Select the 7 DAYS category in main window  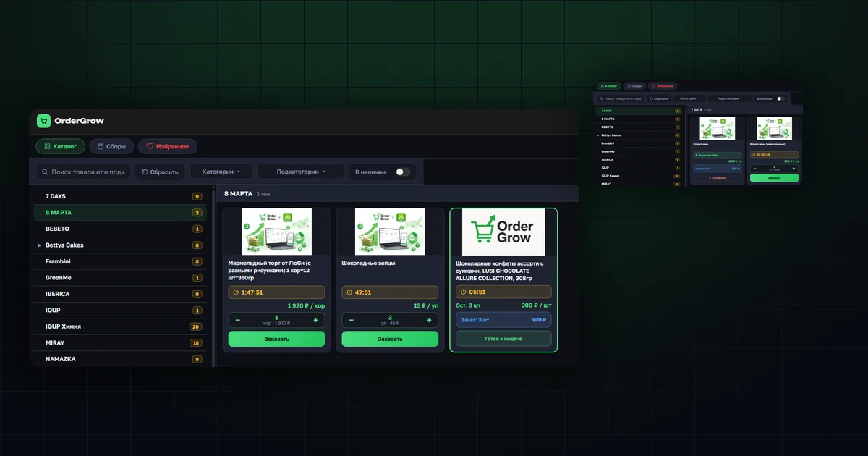tap(119, 196)
